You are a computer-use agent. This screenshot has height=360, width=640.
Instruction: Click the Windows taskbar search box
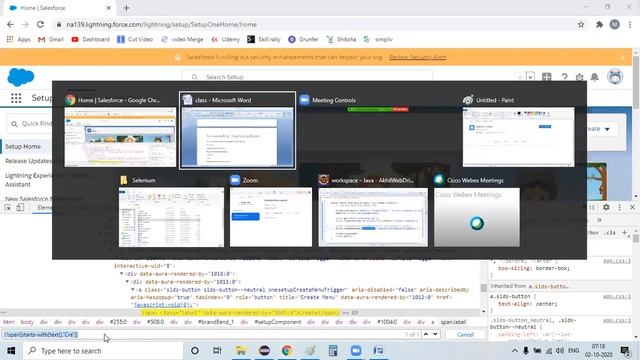[x=103, y=351]
